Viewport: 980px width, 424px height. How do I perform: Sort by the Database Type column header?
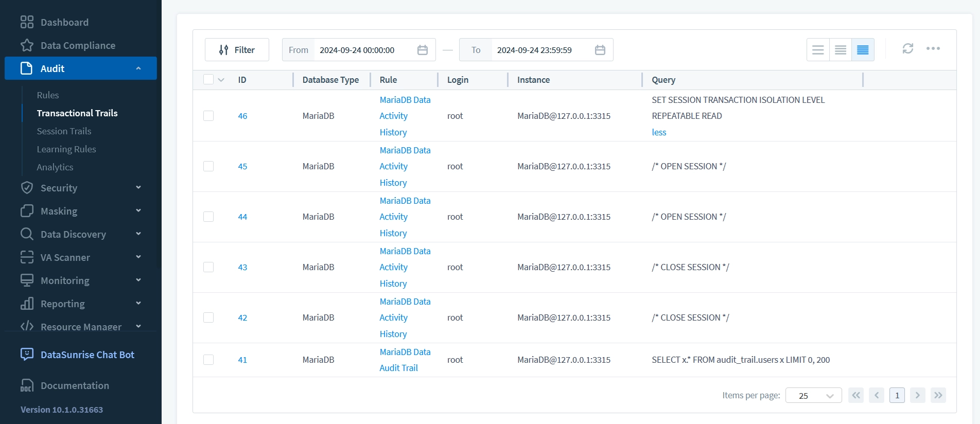pyautogui.click(x=330, y=80)
